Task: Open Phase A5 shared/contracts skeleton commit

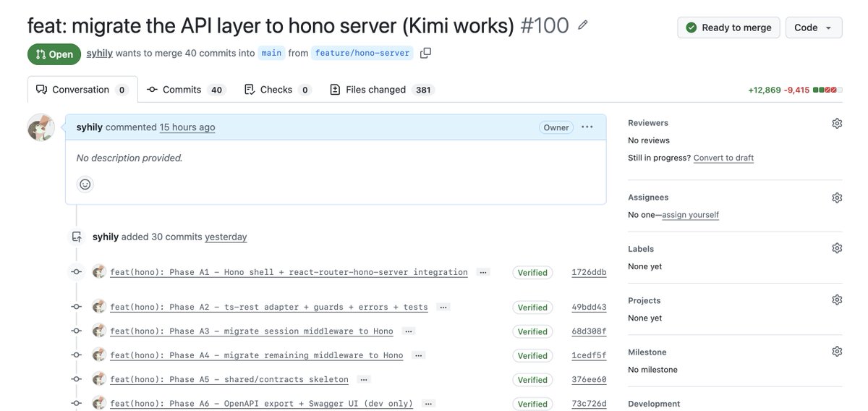Action: click(x=229, y=379)
